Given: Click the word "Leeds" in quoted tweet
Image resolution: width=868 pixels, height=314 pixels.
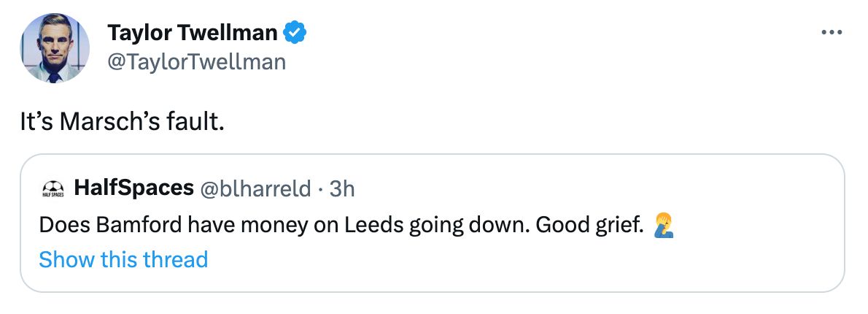Looking at the screenshot, I should pos(371,226).
